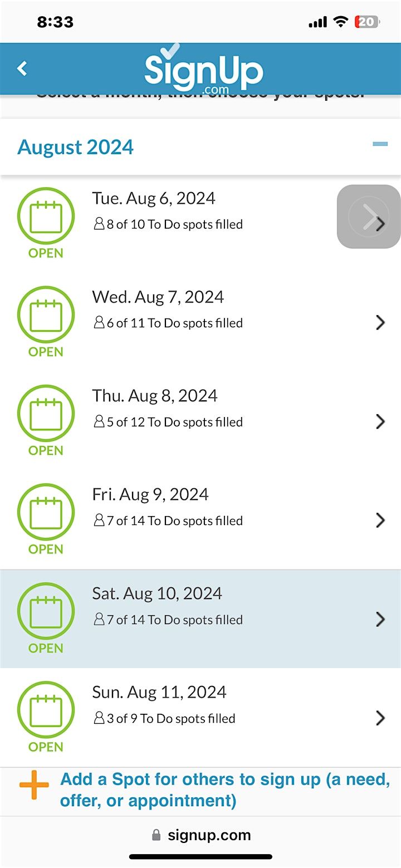Image resolution: width=401 pixels, height=868 pixels.
Task: Click the Tue. Aug 6 open calendar icon
Action: [x=46, y=217]
